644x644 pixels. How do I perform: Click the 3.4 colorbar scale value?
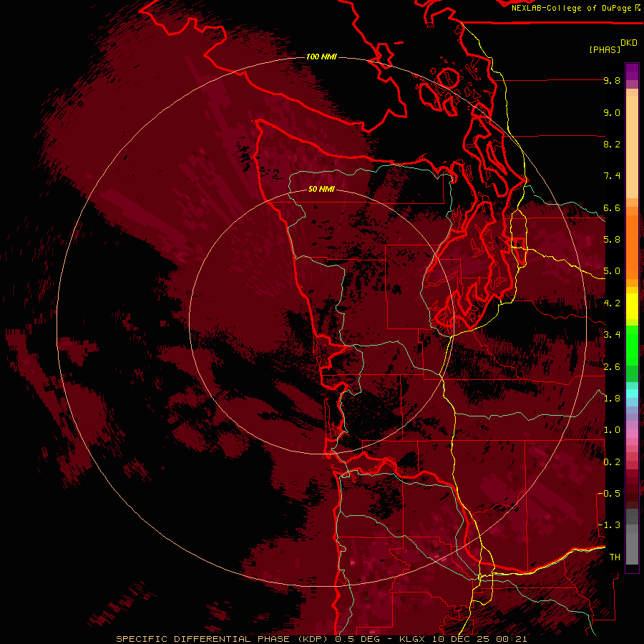pyautogui.click(x=612, y=335)
